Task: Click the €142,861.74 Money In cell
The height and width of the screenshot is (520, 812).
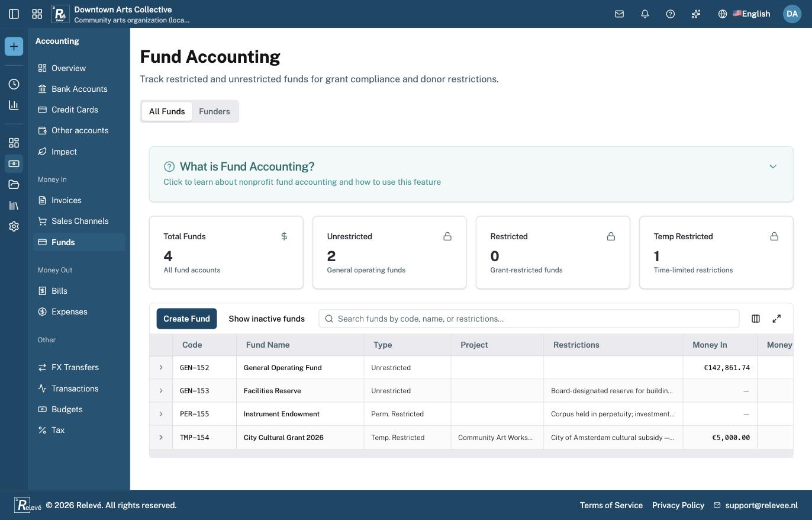Action: [x=720, y=368]
